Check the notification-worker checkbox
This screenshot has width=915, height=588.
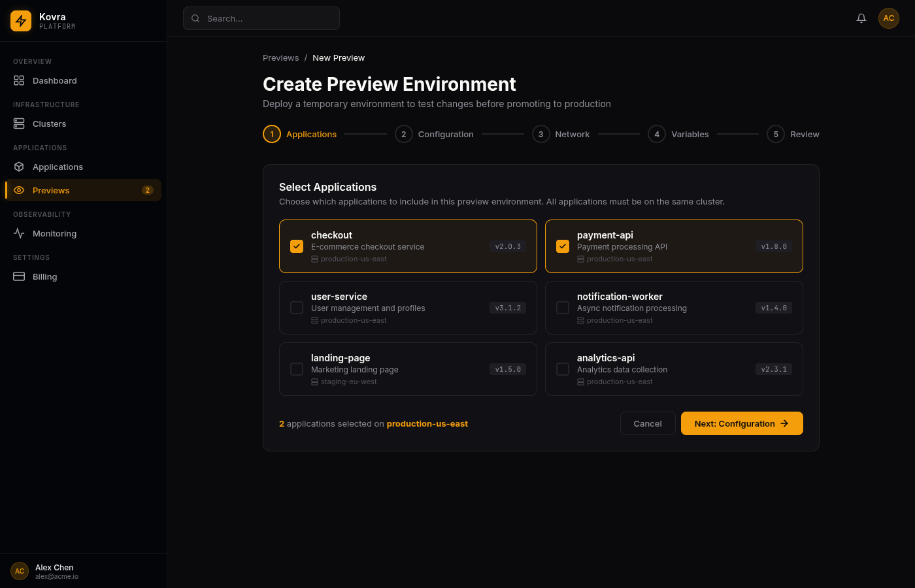pyautogui.click(x=563, y=308)
